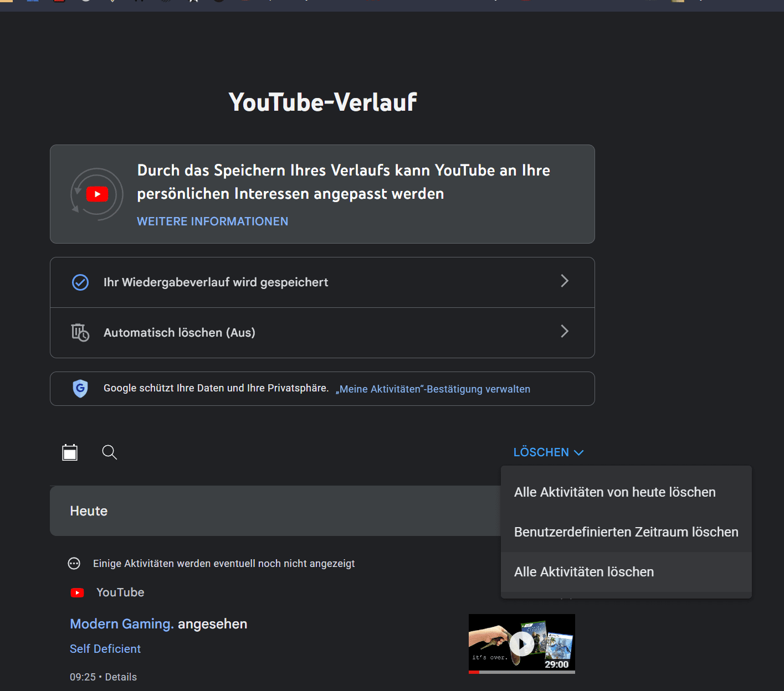The height and width of the screenshot is (691, 784).
Task: Click the Heute date header
Action: (x=89, y=511)
